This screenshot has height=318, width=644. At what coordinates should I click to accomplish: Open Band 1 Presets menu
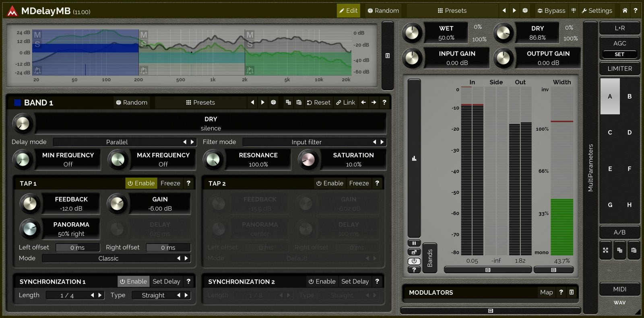coord(200,102)
